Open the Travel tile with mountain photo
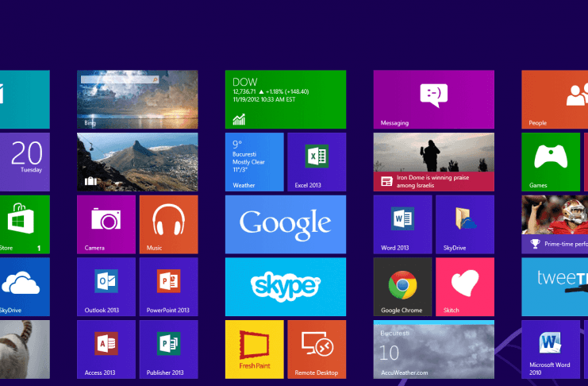The width and height of the screenshot is (588, 386). point(137,162)
